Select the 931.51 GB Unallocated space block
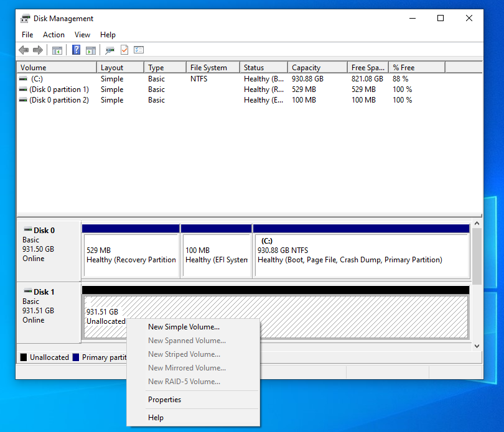Viewport: 504px width, 432px height. (x=276, y=313)
